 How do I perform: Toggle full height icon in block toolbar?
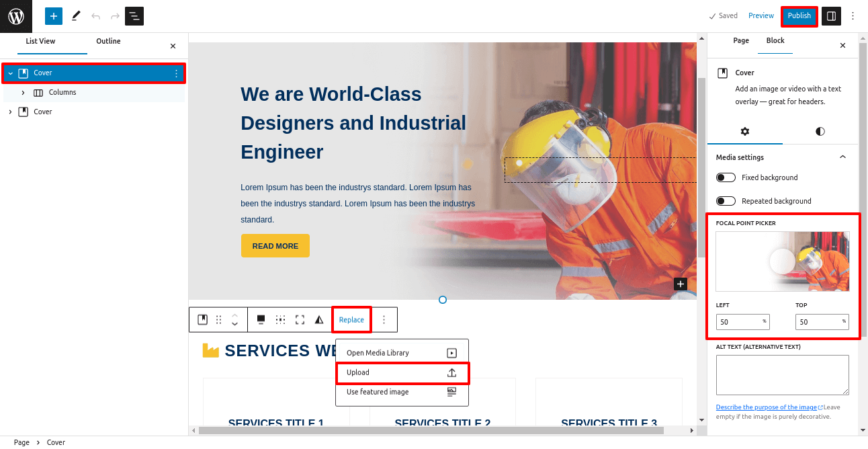(300, 320)
